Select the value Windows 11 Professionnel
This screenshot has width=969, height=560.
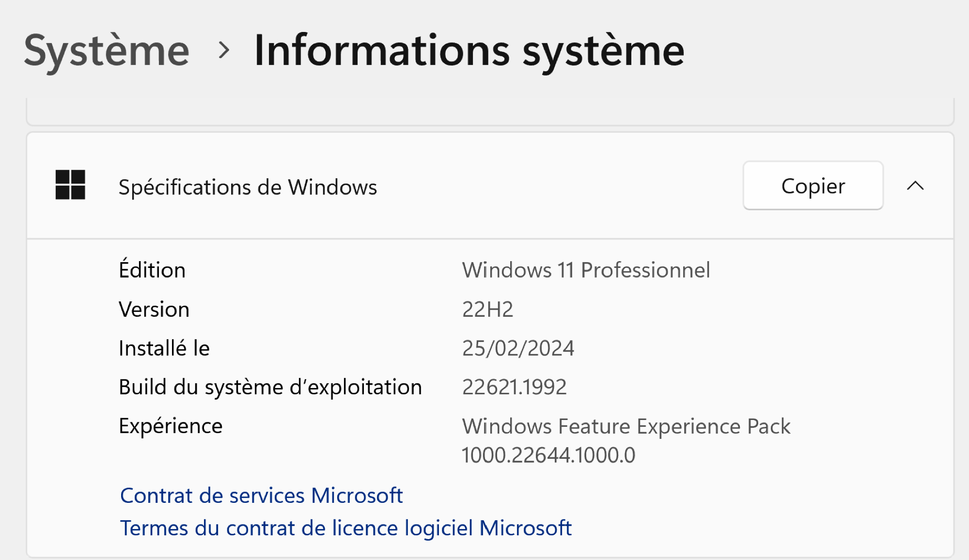(x=586, y=270)
